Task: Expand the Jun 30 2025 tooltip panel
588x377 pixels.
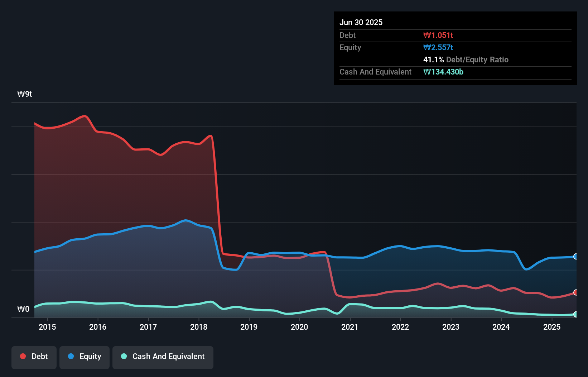Action: pyautogui.click(x=361, y=22)
